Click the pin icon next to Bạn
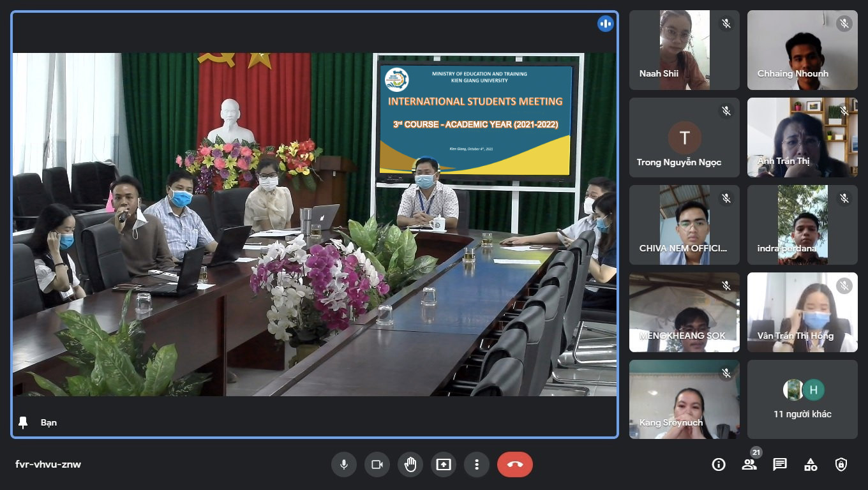 click(24, 422)
